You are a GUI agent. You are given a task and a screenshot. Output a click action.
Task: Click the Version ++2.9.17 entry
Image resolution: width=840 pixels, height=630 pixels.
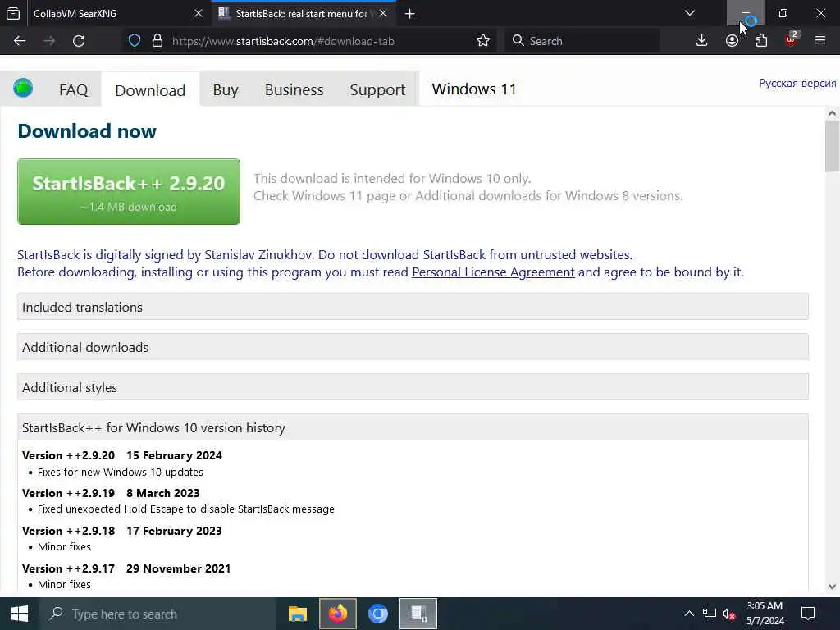[x=126, y=568]
